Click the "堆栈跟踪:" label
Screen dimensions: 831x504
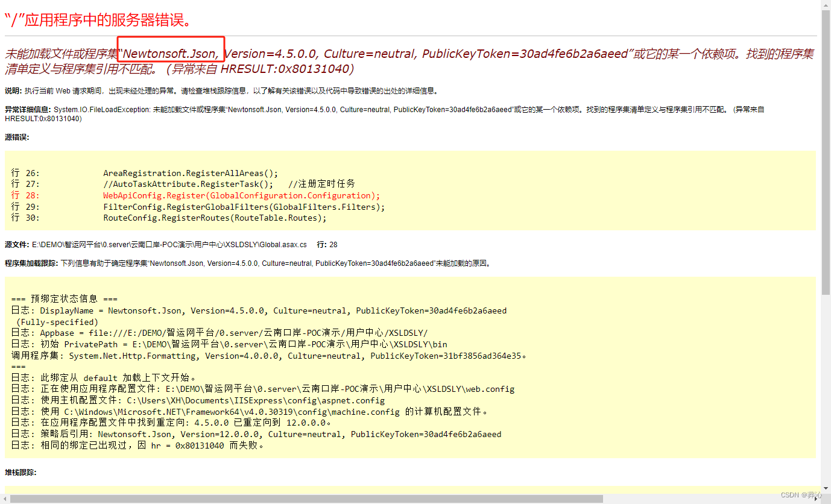point(21,473)
